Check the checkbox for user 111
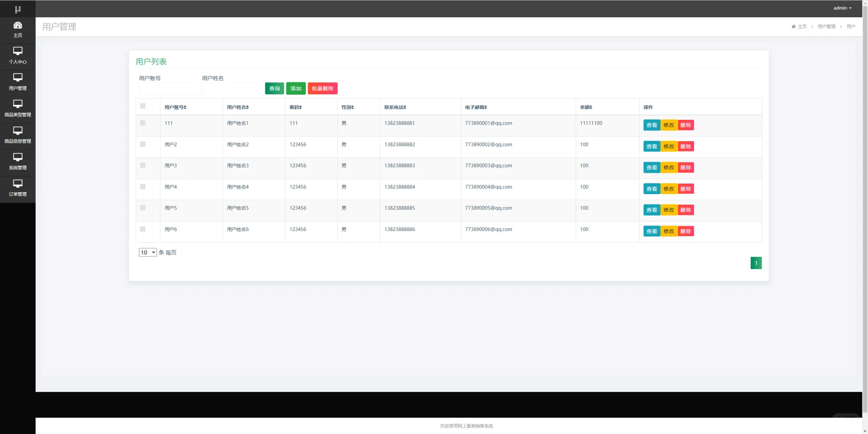The image size is (868, 434). point(143,123)
